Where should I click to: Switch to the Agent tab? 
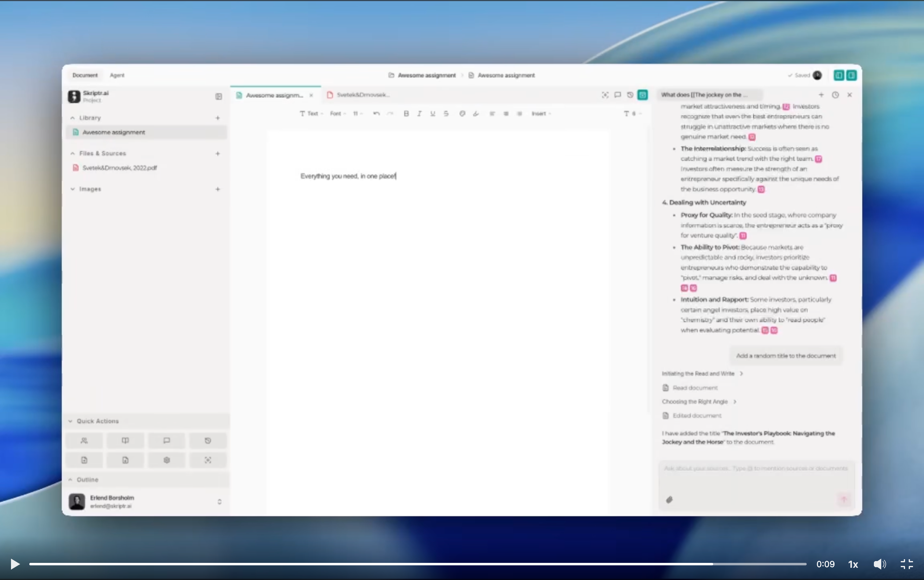117,75
